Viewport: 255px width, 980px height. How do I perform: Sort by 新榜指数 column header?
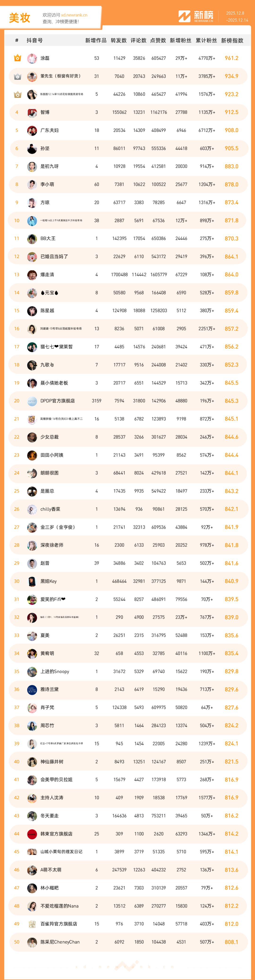(232, 40)
